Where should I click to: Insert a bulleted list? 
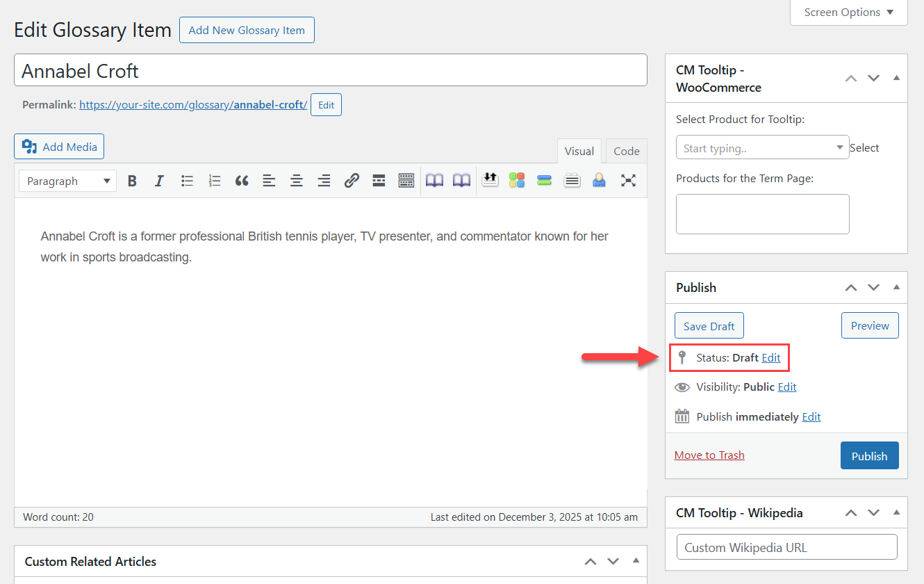pyautogui.click(x=187, y=180)
